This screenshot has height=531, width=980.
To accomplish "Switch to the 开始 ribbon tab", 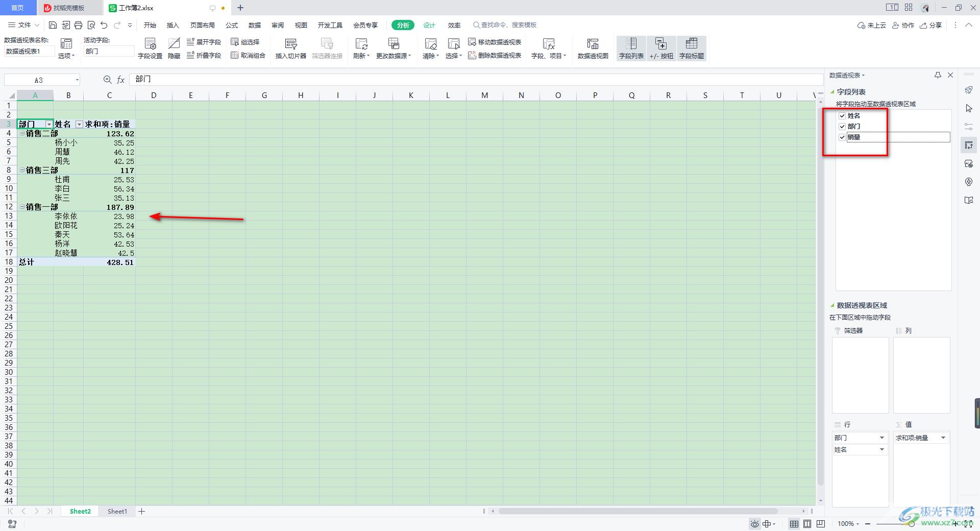I will pos(150,25).
